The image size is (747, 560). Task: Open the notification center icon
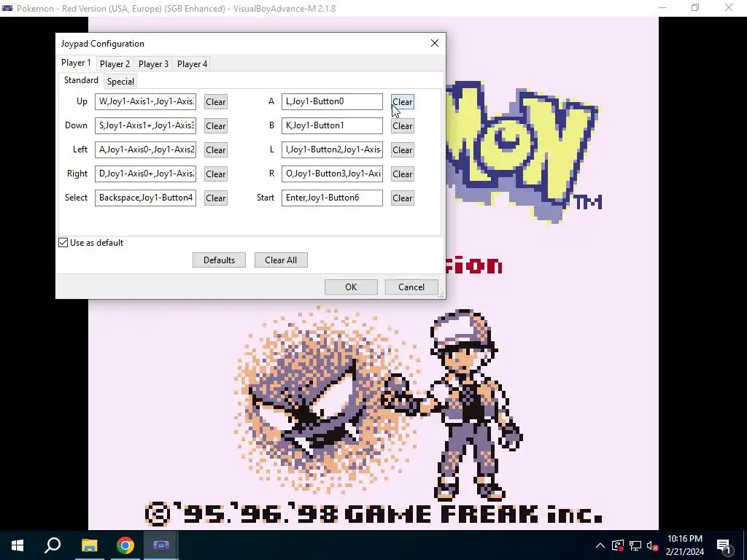tap(724, 545)
